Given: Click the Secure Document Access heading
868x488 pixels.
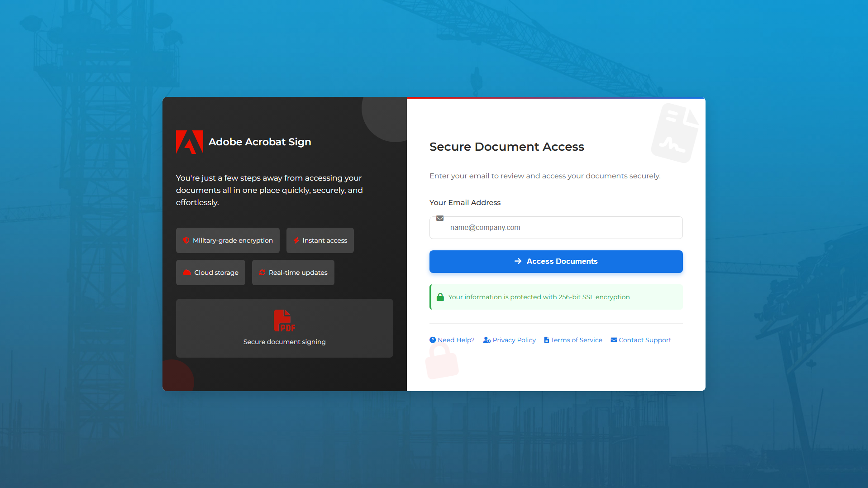Looking at the screenshot, I should point(506,147).
